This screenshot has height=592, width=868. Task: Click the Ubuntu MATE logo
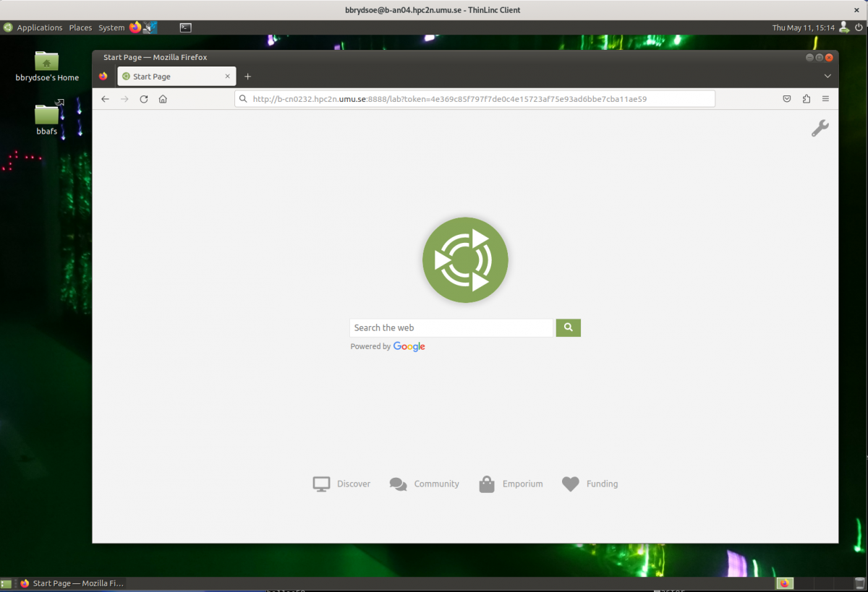(465, 259)
